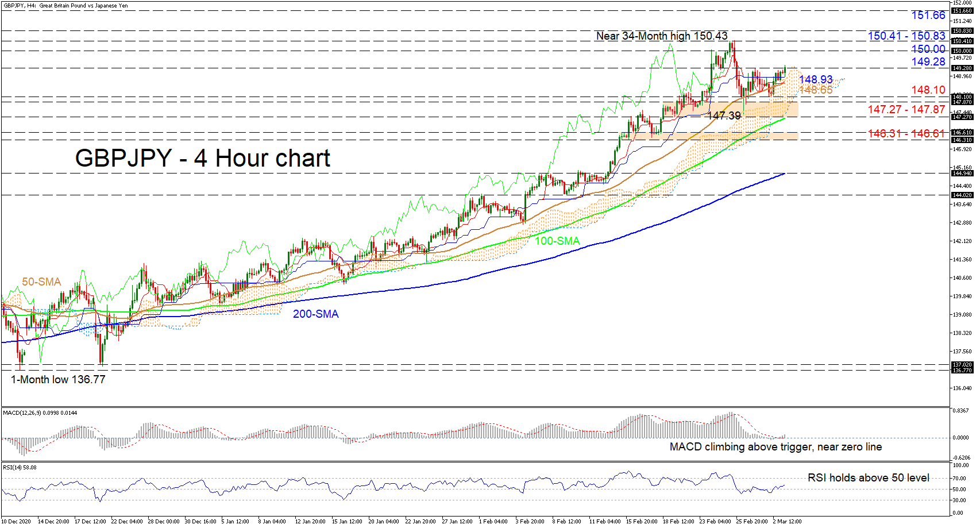980x528 pixels.
Task: Select the RSI(14) 58.08 indicator header
Action: point(20,467)
